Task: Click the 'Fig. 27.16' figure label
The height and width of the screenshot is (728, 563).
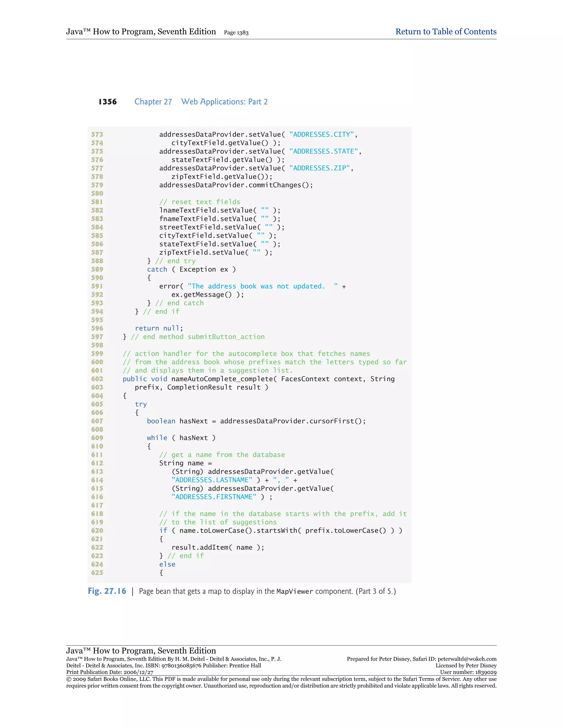Action: click(107, 591)
